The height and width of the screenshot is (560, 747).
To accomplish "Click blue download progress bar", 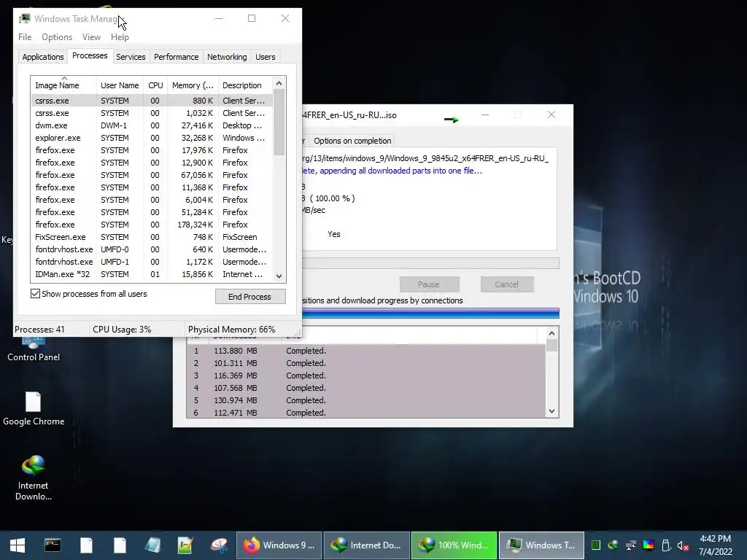I will pos(430,313).
